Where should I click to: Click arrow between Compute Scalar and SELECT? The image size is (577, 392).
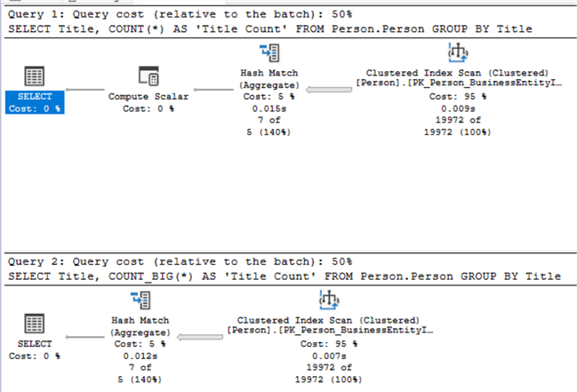85,90
